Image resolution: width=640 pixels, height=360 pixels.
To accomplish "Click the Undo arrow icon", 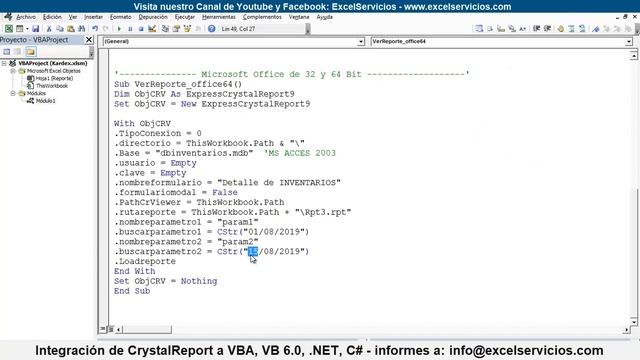I will coord(95,29).
